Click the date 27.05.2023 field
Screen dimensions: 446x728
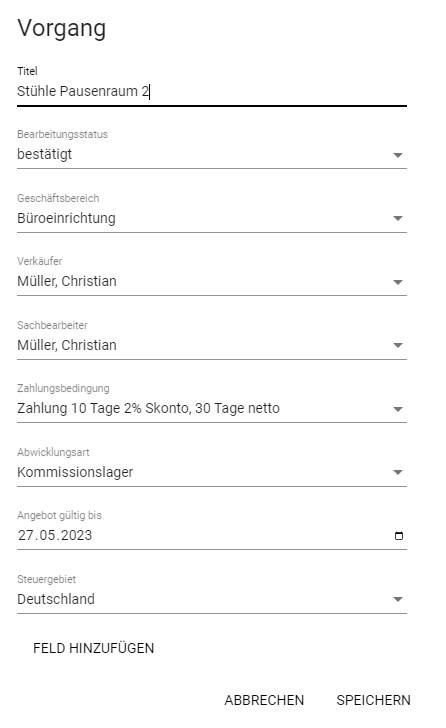212,535
